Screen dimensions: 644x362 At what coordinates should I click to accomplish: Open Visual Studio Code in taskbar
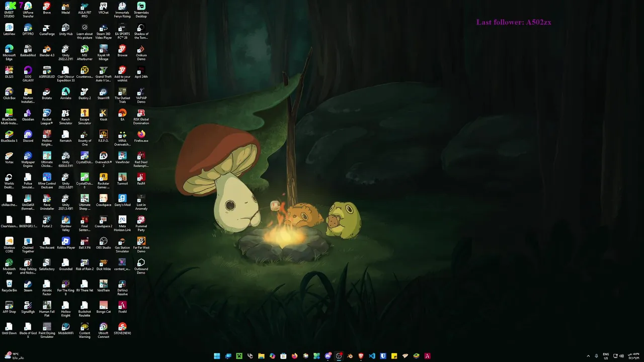point(372,356)
